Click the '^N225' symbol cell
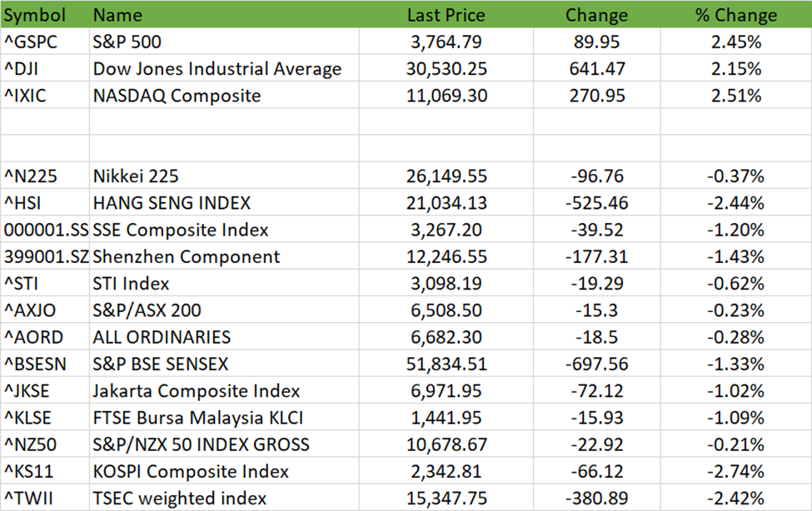This screenshot has height=511, width=812. pyautogui.click(x=45, y=176)
